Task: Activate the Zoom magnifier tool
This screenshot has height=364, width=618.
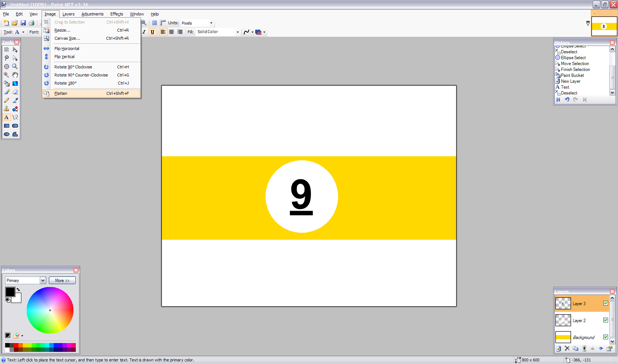Action: point(15,67)
